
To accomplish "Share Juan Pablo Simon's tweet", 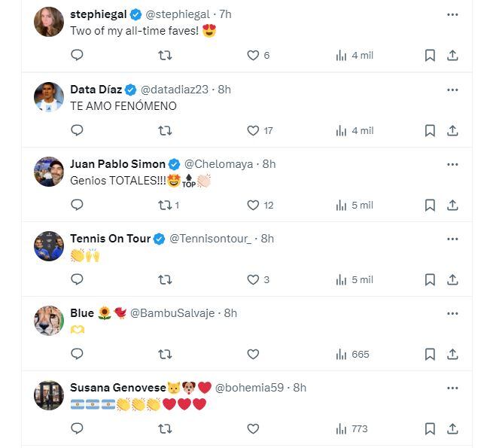I will click(452, 205).
